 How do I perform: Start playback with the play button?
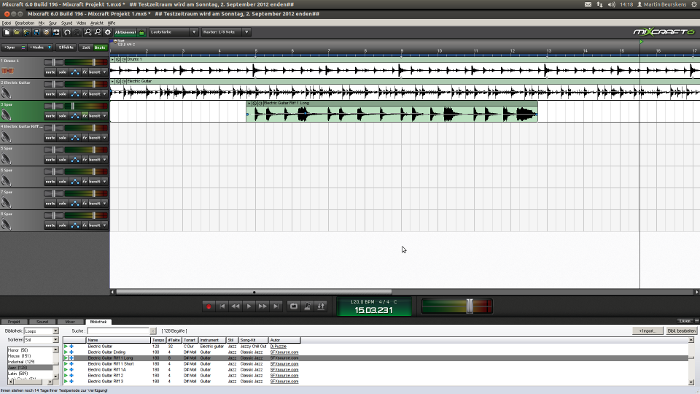[x=249, y=306]
